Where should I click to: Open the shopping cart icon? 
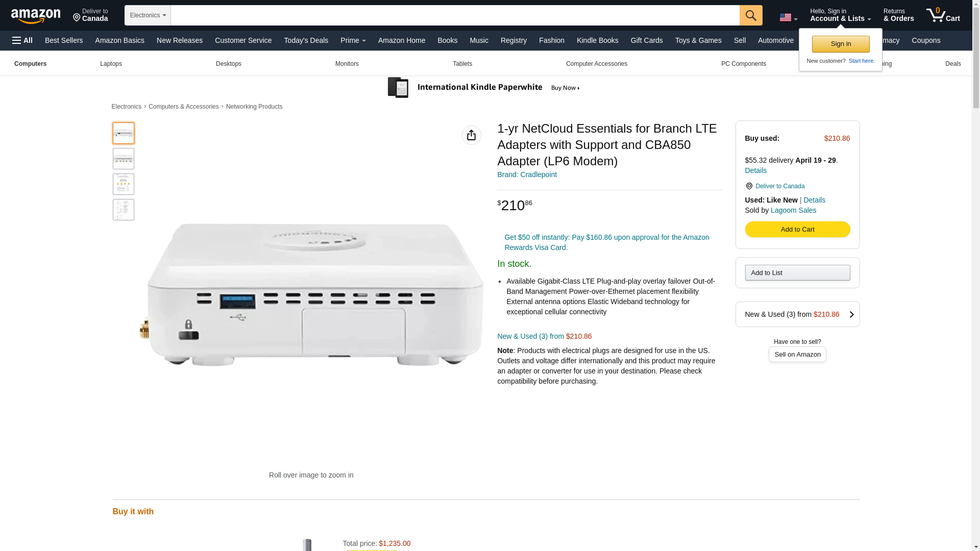click(943, 15)
